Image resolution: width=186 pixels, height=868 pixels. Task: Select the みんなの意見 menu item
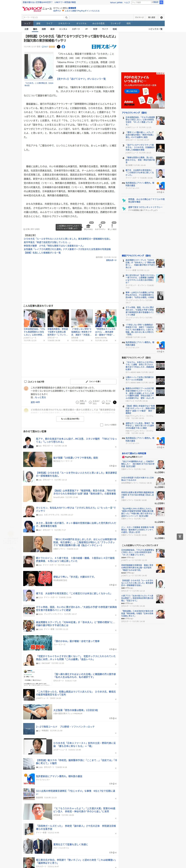(x=99, y=24)
